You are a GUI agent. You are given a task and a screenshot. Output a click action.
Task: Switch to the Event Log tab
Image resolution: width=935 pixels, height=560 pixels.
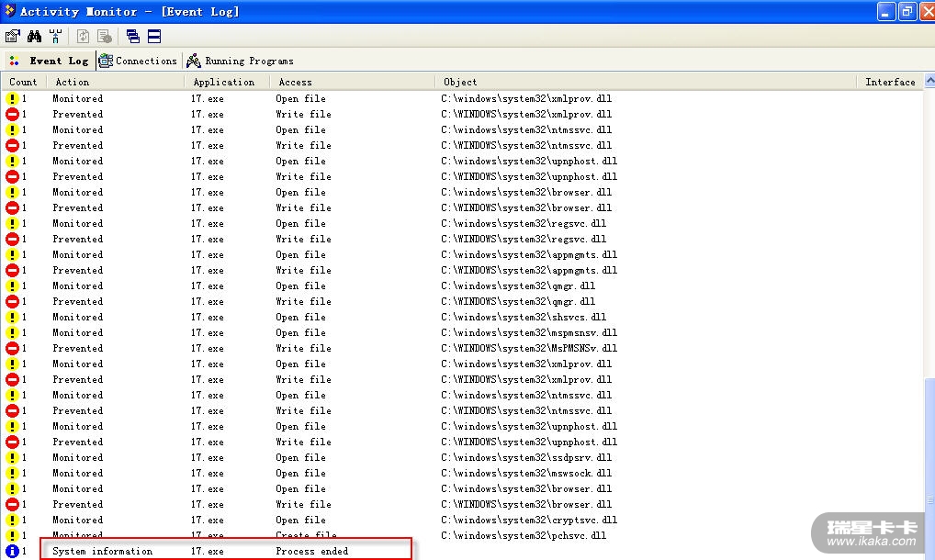click(x=51, y=61)
